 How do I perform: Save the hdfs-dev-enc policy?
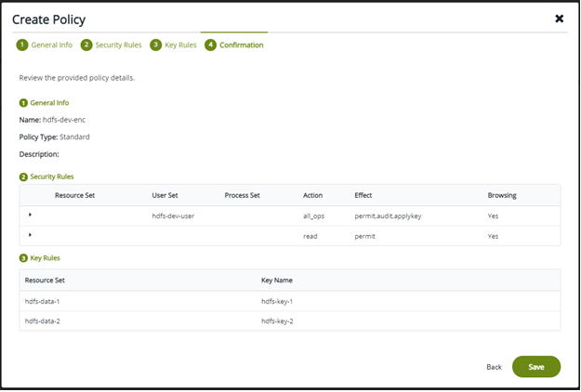tap(535, 367)
